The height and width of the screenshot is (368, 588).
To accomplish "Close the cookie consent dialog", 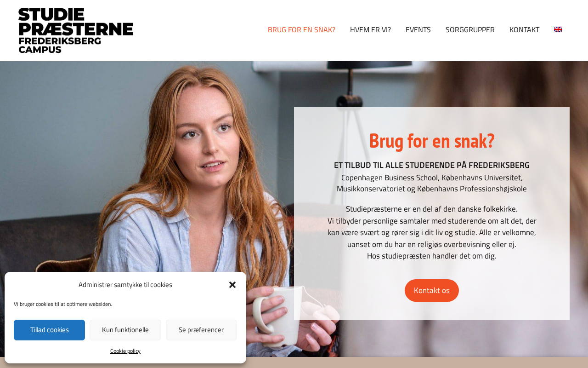I will pos(232,285).
